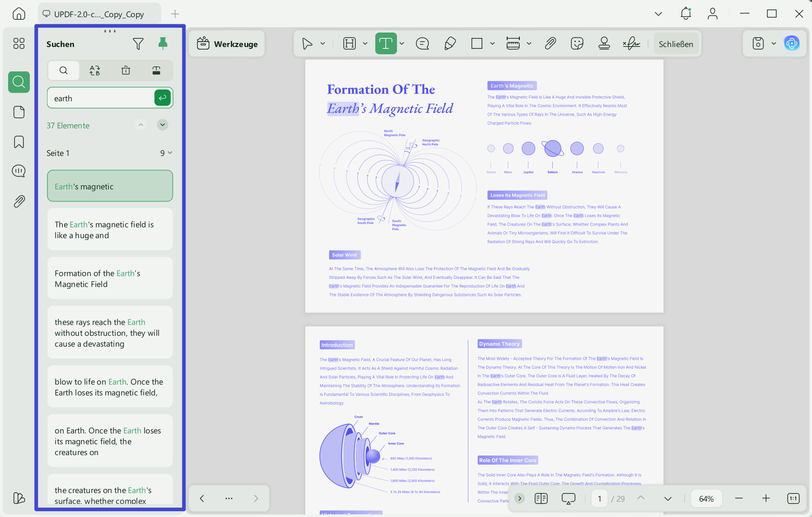Select the highlight text tool
Screen dimensions: 812x517
click(350, 44)
